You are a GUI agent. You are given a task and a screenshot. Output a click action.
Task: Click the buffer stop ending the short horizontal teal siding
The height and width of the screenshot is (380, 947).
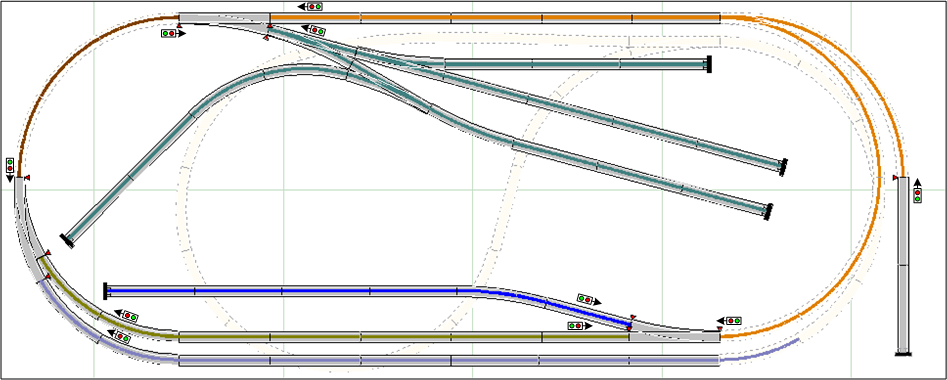coord(708,64)
